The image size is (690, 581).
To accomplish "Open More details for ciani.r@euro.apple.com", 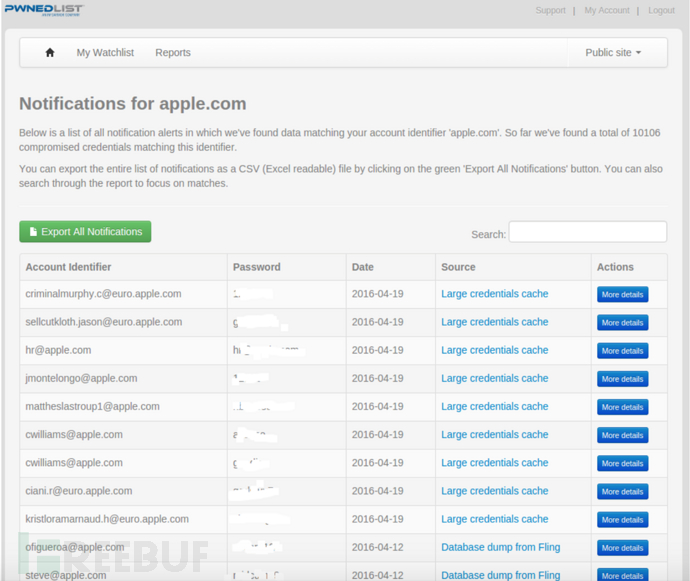I will tap(622, 492).
